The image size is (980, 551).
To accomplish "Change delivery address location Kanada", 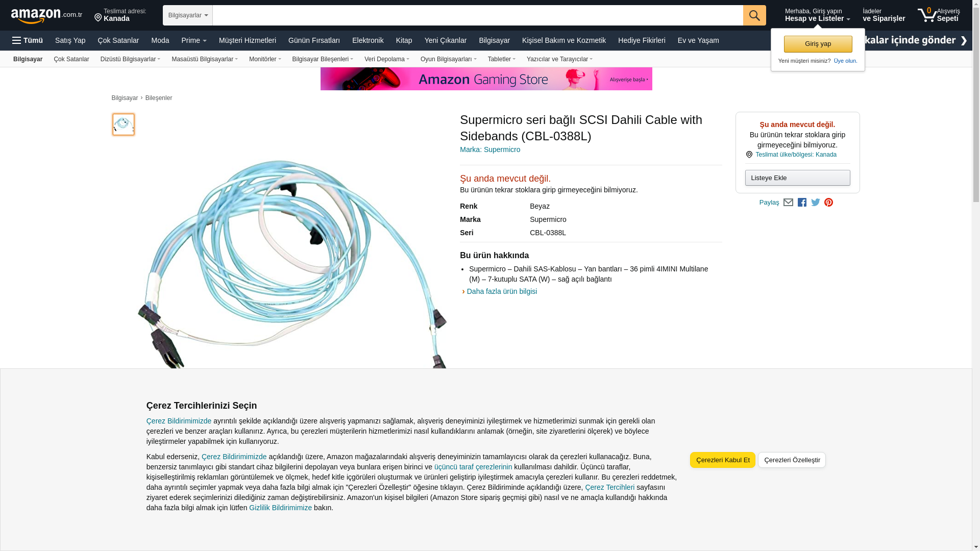I will tap(120, 15).
